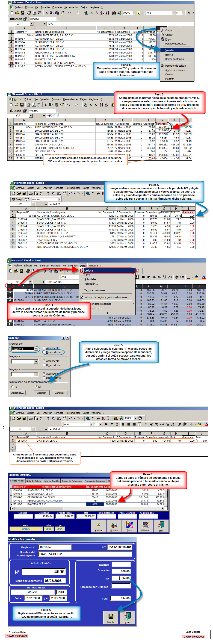213x644 pixels.
Task: Click the Aceptar button
Action: [41, 393]
